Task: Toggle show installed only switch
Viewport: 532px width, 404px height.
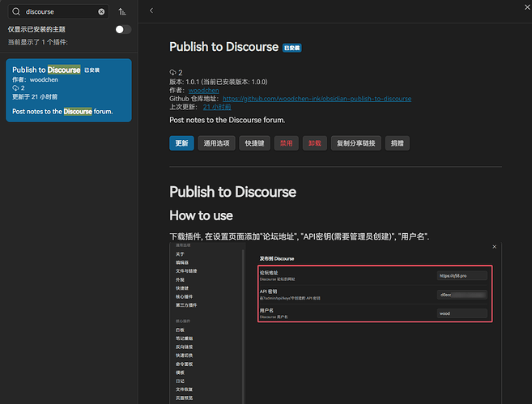Action: click(x=123, y=29)
